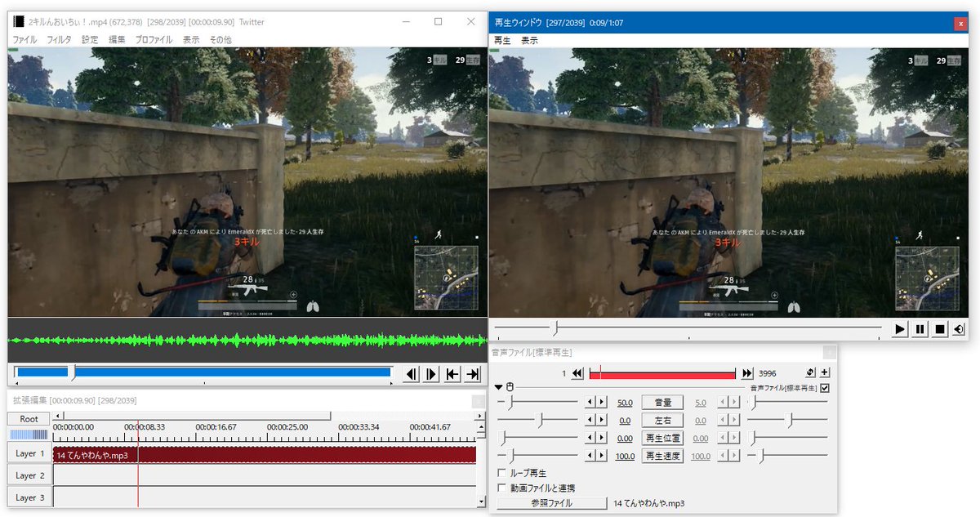This screenshot has width=980, height=517.
Task: Decrease 音量 value with left arrow
Action: 590,403
